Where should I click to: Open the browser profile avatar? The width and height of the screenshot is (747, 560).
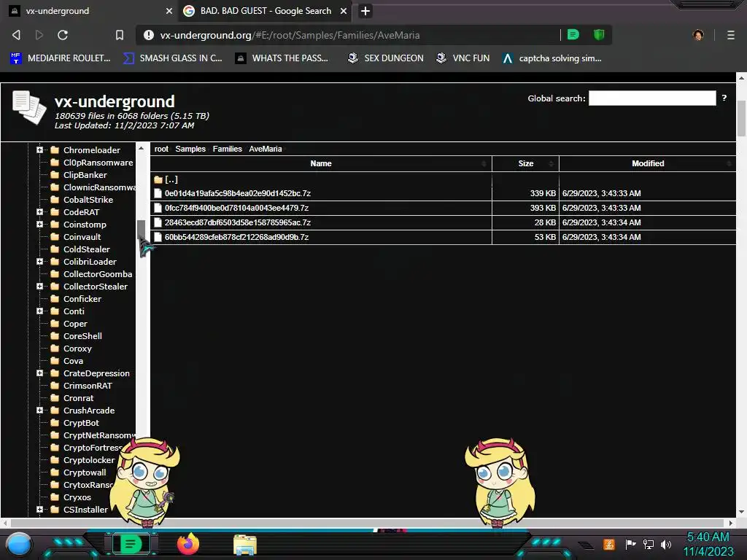point(698,35)
